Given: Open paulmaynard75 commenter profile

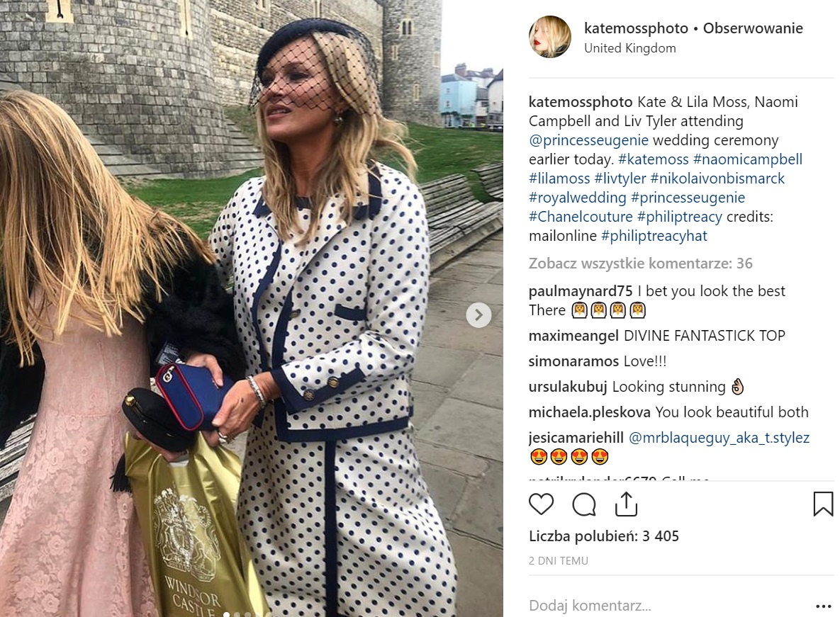Looking at the screenshot, I should click(x=580, y=291).
